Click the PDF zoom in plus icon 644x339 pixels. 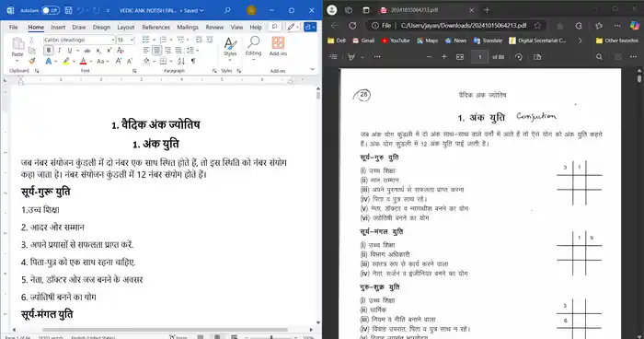click(x=444, y=57)
